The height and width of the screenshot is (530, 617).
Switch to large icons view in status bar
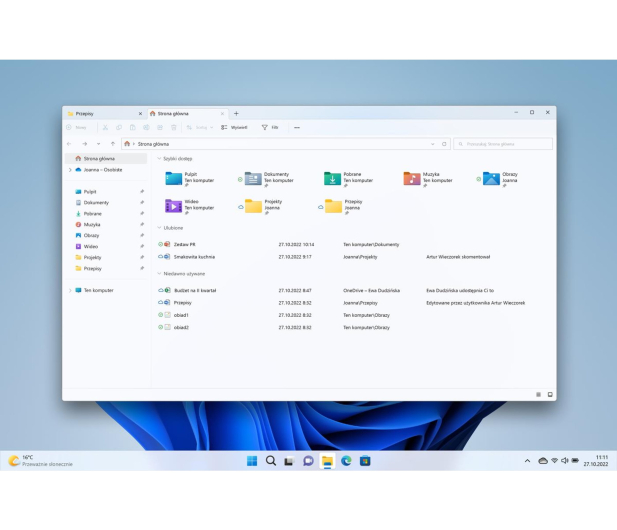tap(550, 395)
